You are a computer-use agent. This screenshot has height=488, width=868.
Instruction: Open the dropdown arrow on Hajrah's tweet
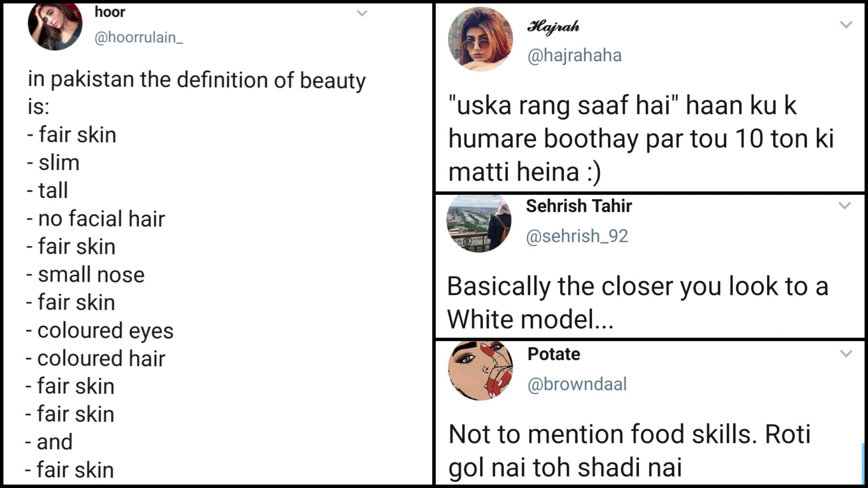pos(846,25)
